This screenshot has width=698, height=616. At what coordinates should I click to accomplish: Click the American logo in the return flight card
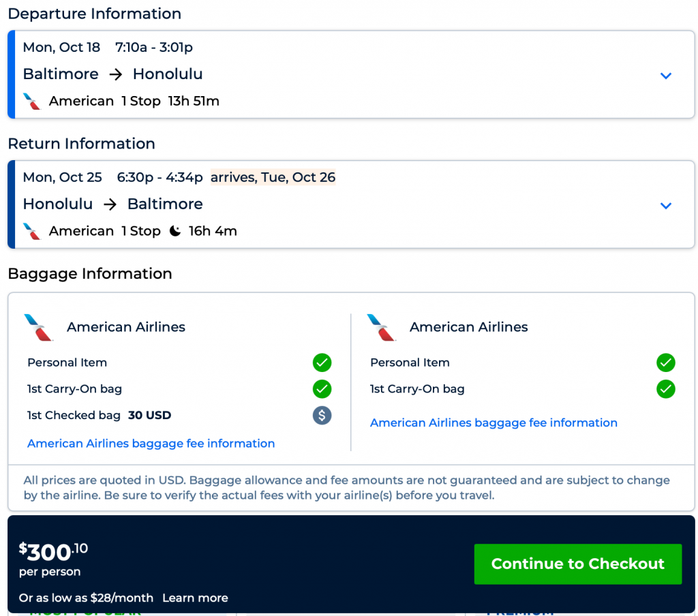coord(32,232)
